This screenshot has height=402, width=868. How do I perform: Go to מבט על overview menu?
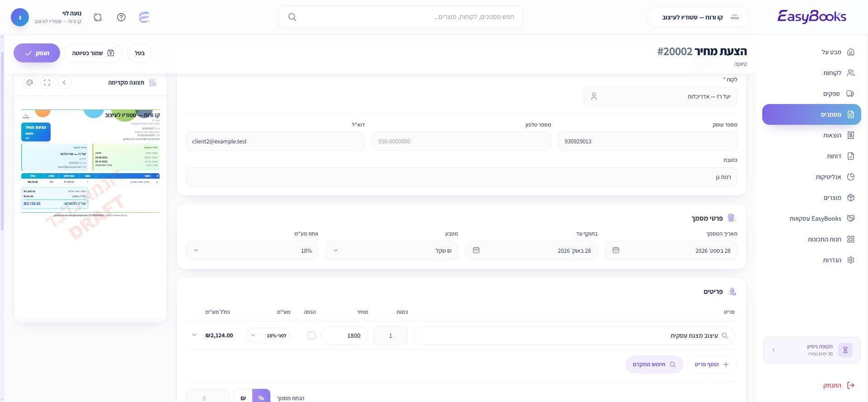click(811, 52)
